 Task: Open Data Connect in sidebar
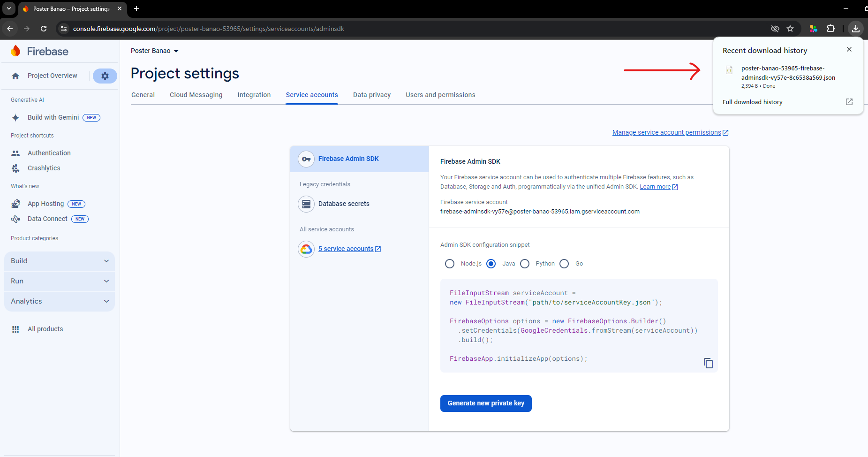coord(47,219)
